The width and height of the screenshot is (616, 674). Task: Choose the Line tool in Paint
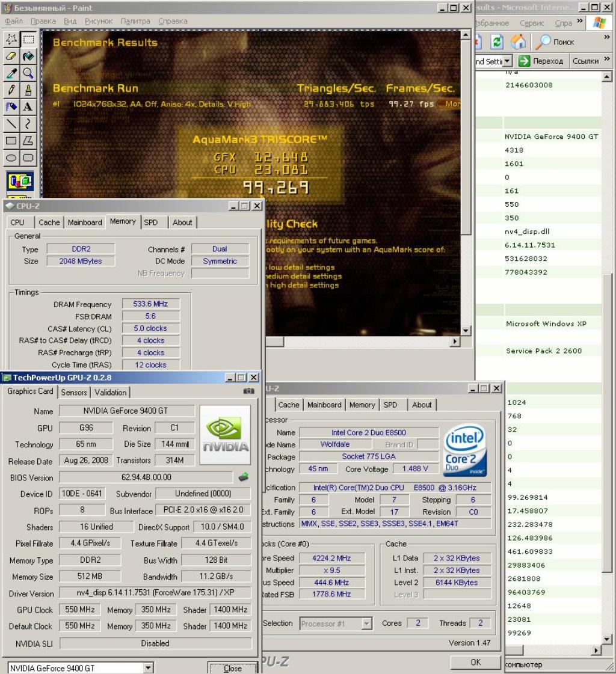(x=11, y=124)
